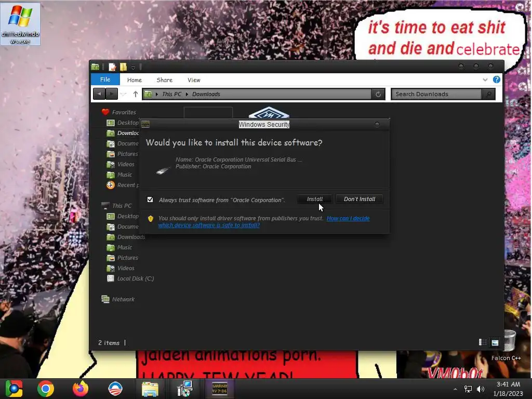Image resolution: width=532 pixels, height=399 pixels.
Task: Open Music under This PC
Action: (x=125, y=247)
